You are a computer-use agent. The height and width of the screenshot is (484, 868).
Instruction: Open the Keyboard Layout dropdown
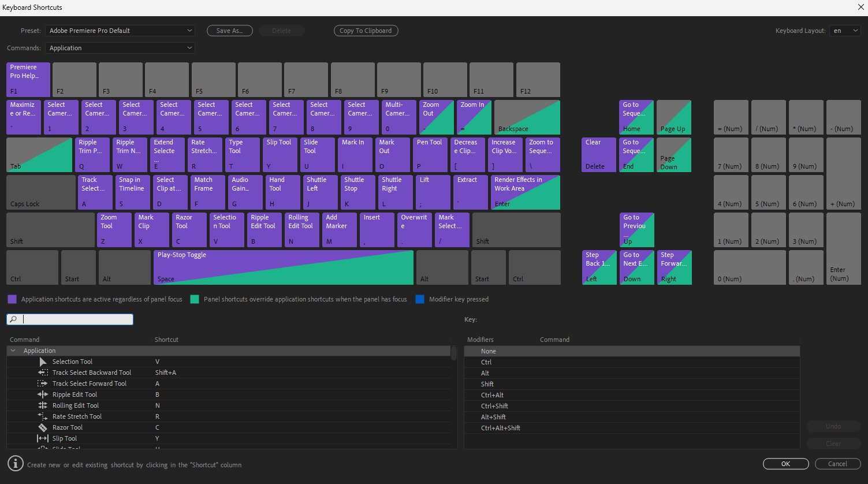[x=845, y=31]
